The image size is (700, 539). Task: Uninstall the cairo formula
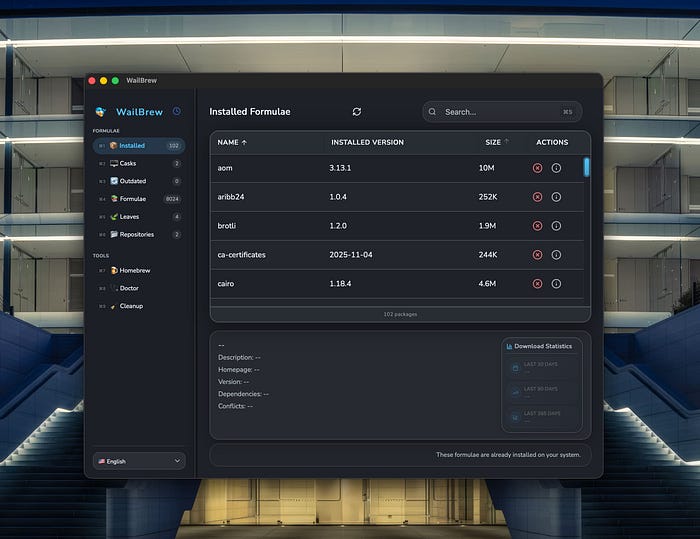tap(538, 284)
